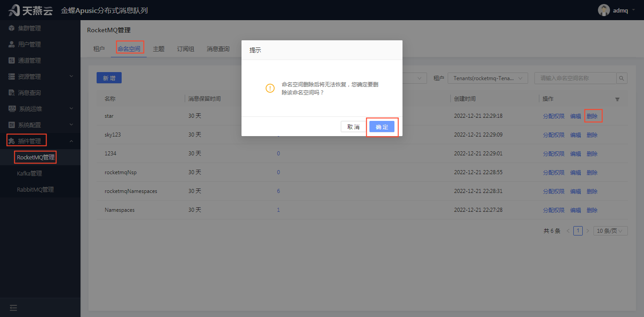This screenshot has width=644, height=317.
Task: Click 删除 for the rocketmqNsp namespace
Action: [x=592, y=172]
